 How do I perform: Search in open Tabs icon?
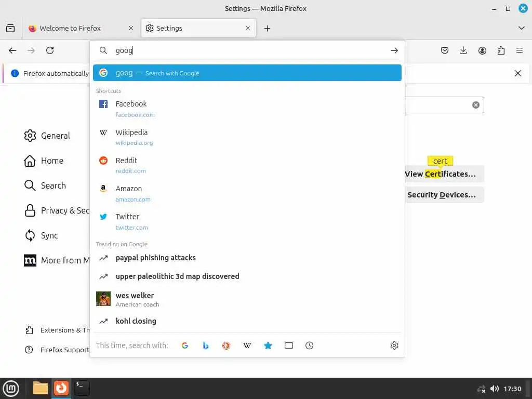(289, 345)
